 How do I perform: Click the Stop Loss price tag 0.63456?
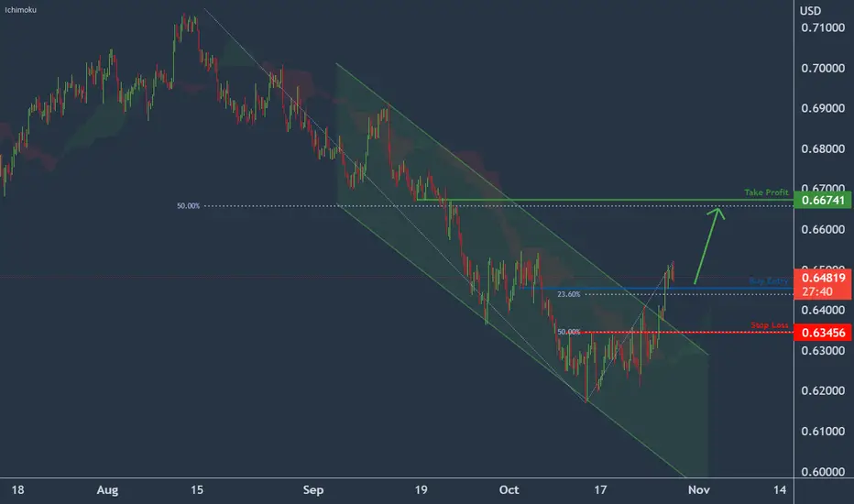[823, 333]
